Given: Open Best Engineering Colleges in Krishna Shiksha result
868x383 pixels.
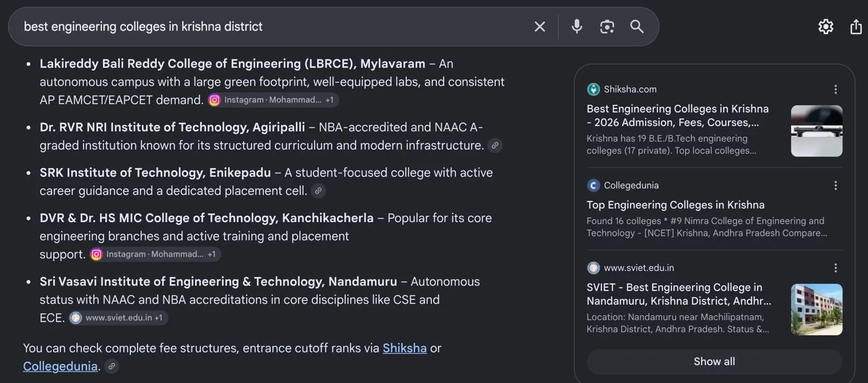Looking at the screenshot, I should point(678,116).
